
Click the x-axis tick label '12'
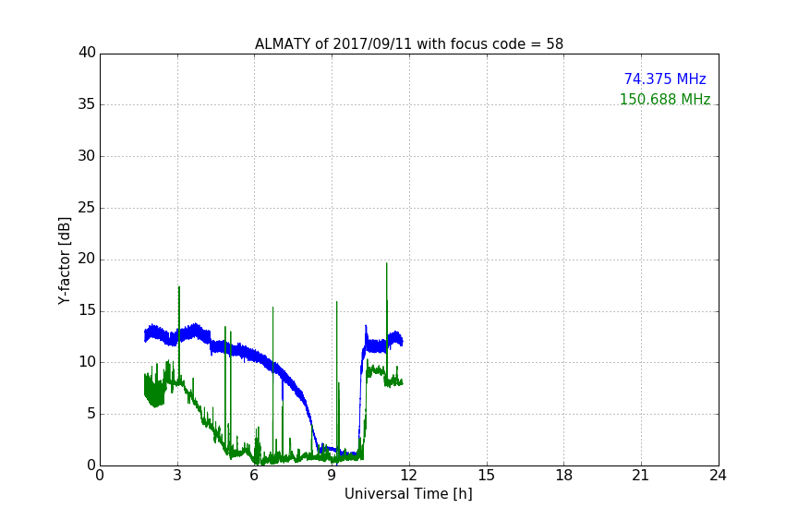click(x=408, y=476)
